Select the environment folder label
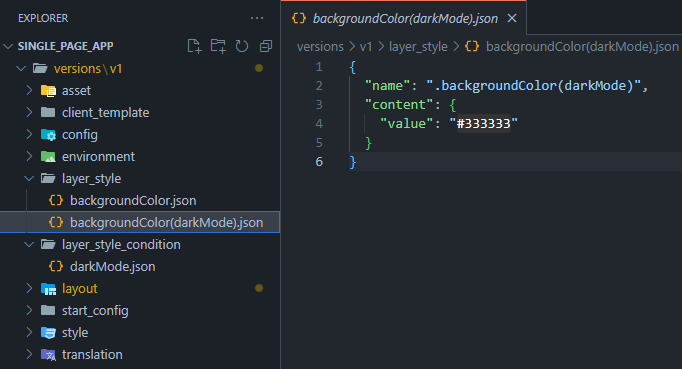This screenshot has width=682, height=369. tap(98, 156)
